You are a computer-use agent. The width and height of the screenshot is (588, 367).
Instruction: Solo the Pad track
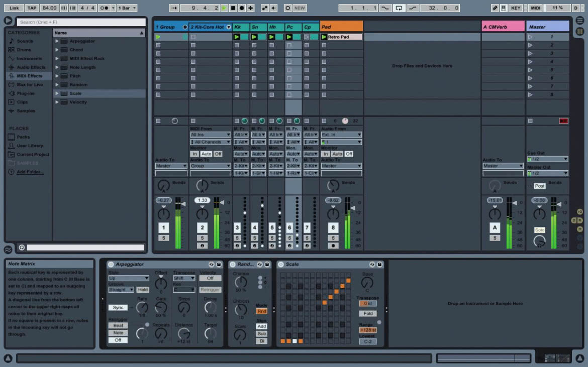[333, 238]
